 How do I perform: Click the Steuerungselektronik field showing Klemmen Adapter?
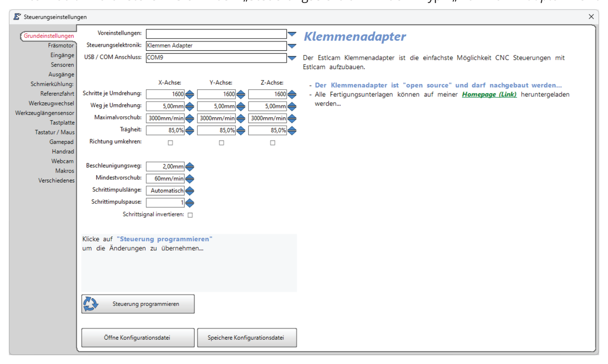216,46
